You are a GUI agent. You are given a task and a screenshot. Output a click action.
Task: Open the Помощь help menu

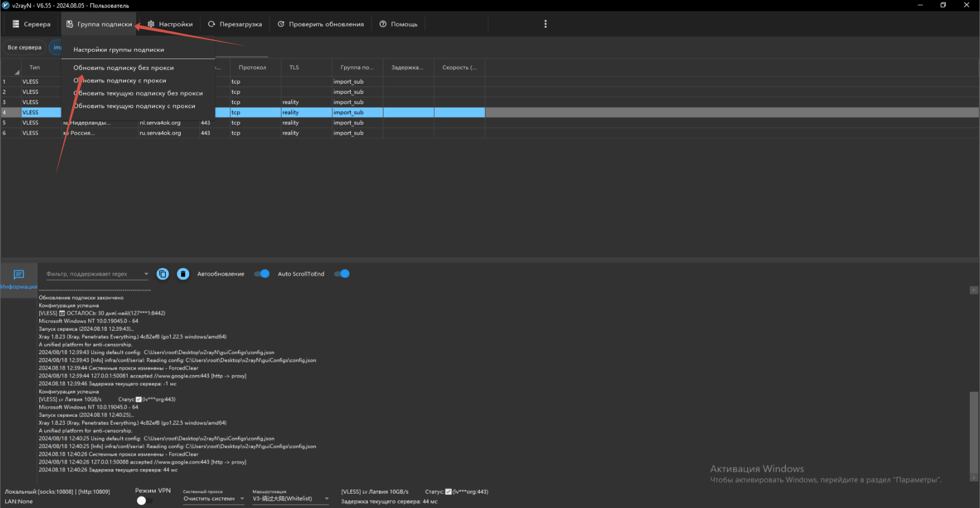point(398,24)
